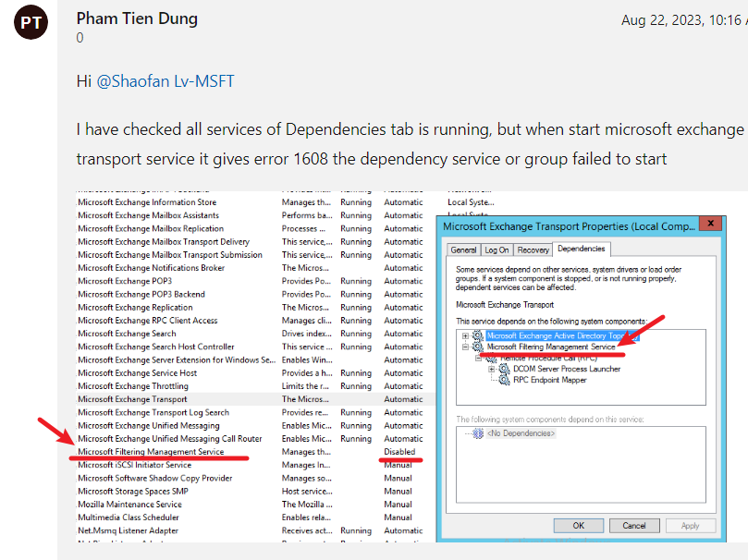
Task: Click the Disabled startup type cell
Action: coord(399,452)
